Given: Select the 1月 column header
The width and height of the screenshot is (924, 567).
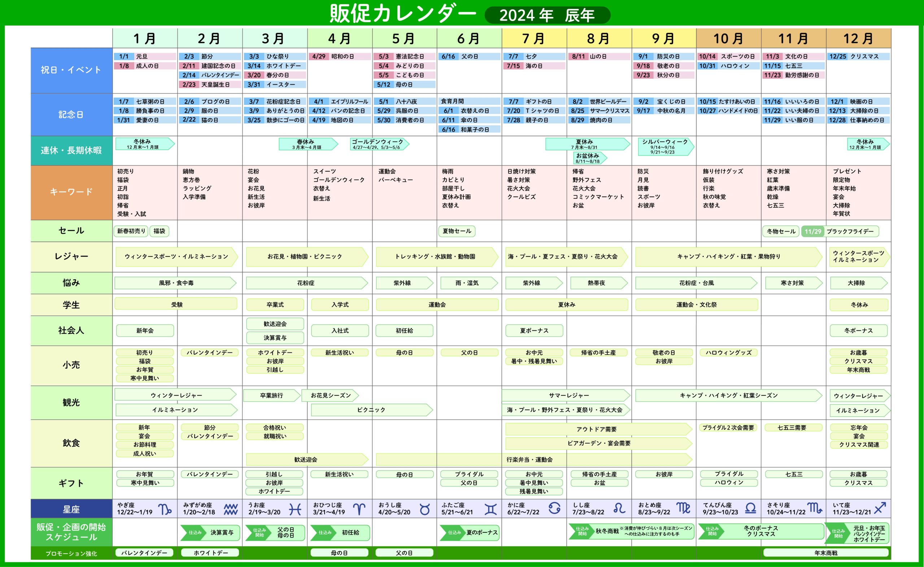Looking at the screenshot, I should click(x=145, y=38).
